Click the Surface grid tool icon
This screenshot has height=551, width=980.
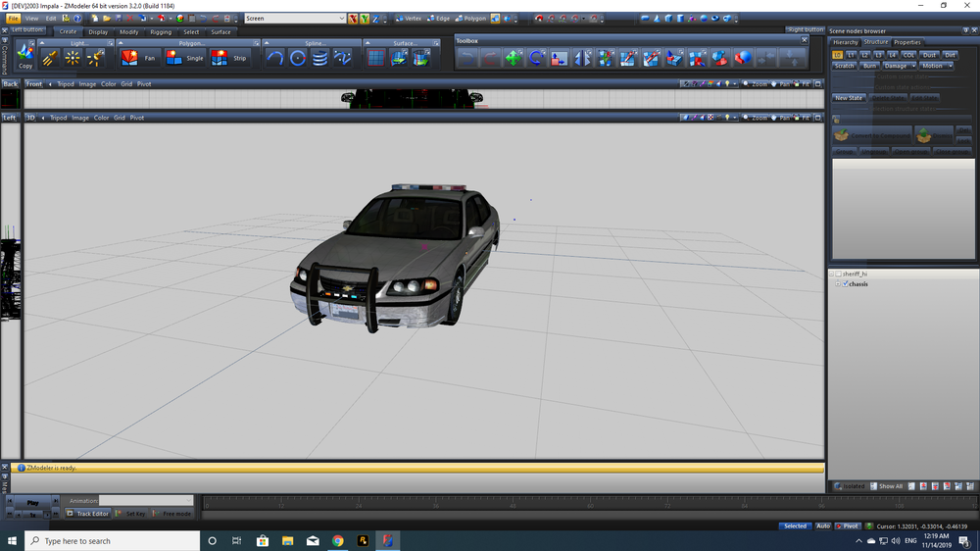pos(376,58)
